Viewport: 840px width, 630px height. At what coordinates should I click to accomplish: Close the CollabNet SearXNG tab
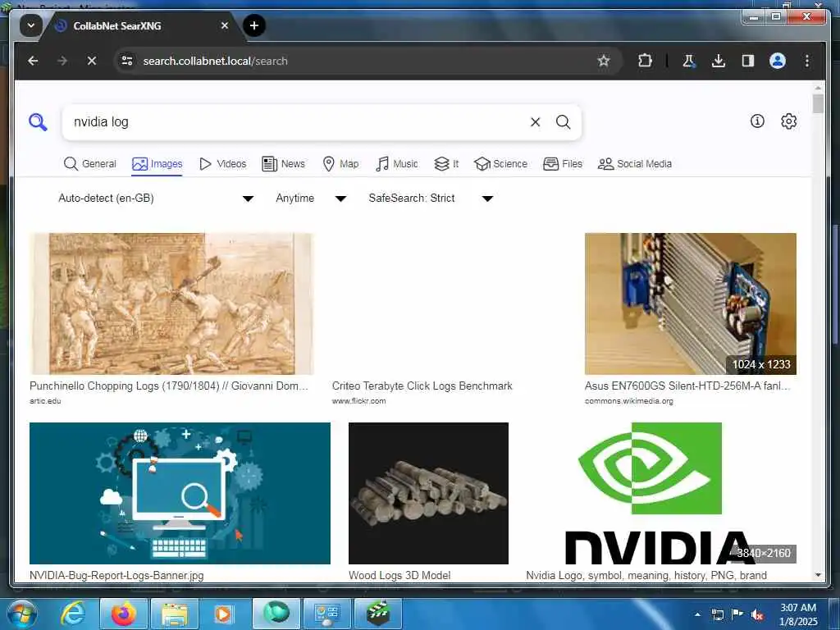[225, 25]
